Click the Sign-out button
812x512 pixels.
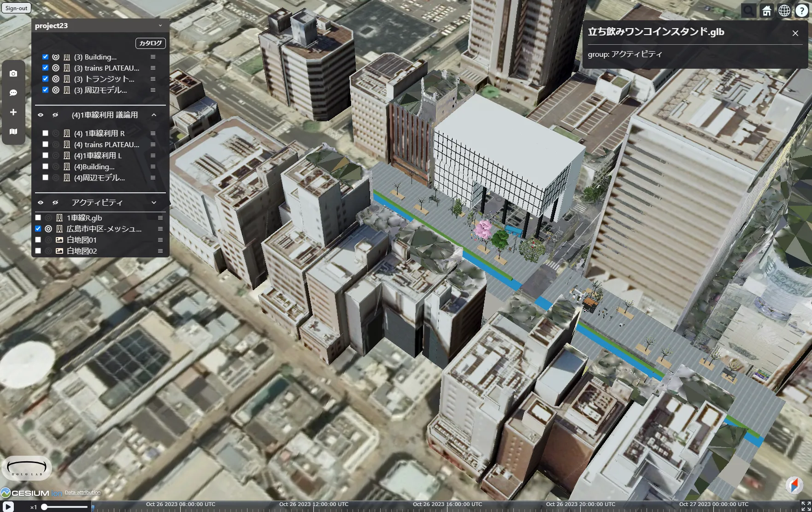pos(16,8)
